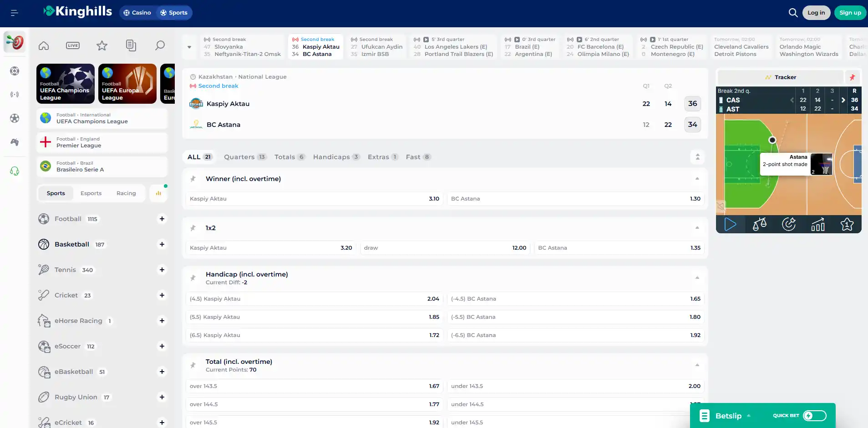Collapse the Handicap market section
This screenshot has width=868, height=428.
697,278
